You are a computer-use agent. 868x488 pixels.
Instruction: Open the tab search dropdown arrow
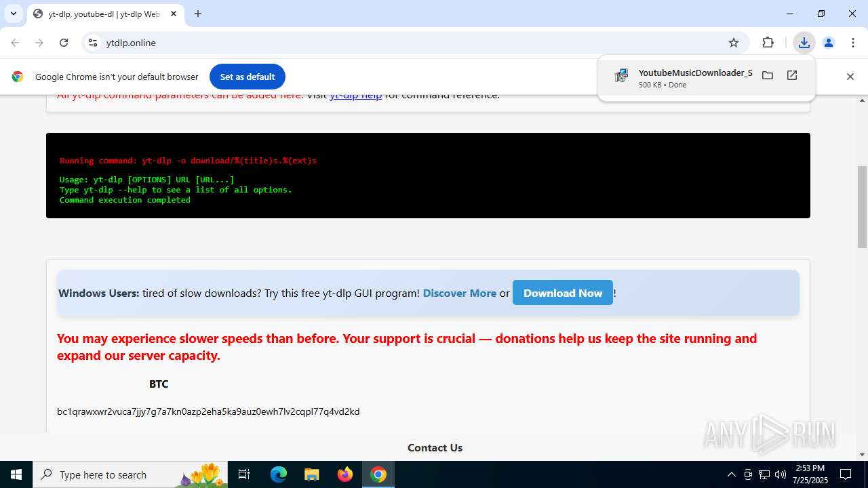pyautogui.click(x=13, y=14)
